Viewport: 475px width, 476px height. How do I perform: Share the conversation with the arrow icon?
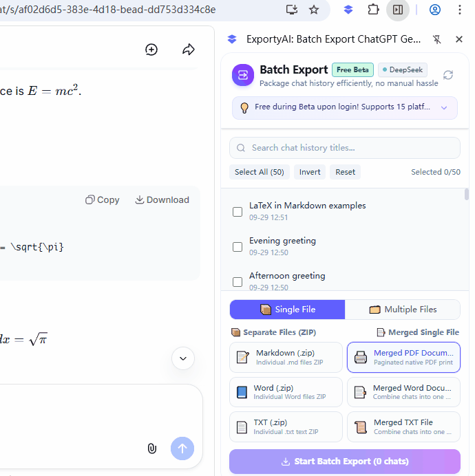point(189,50)
